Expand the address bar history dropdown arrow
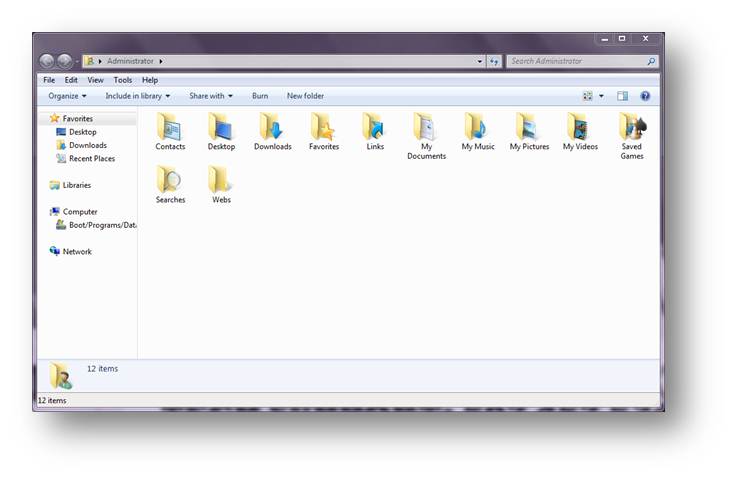The width and height of the screenshot is (730, 477). point(480,61)
